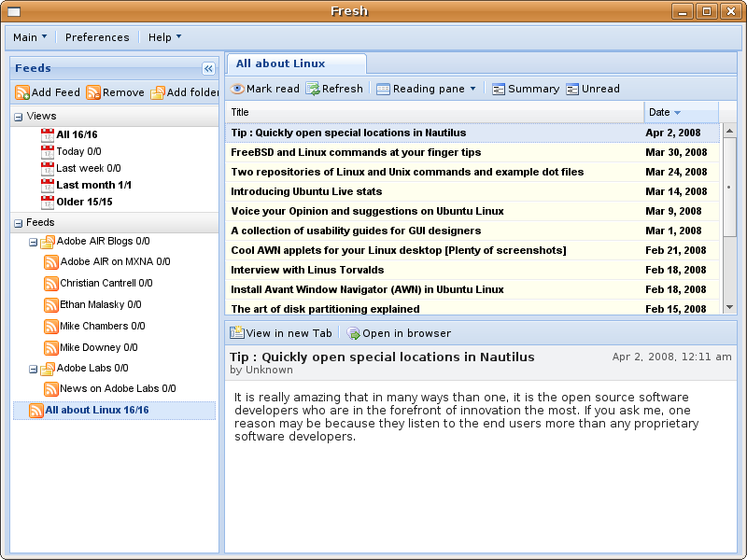Select the Mike Chambers 0/0 feed

[103, 326]
